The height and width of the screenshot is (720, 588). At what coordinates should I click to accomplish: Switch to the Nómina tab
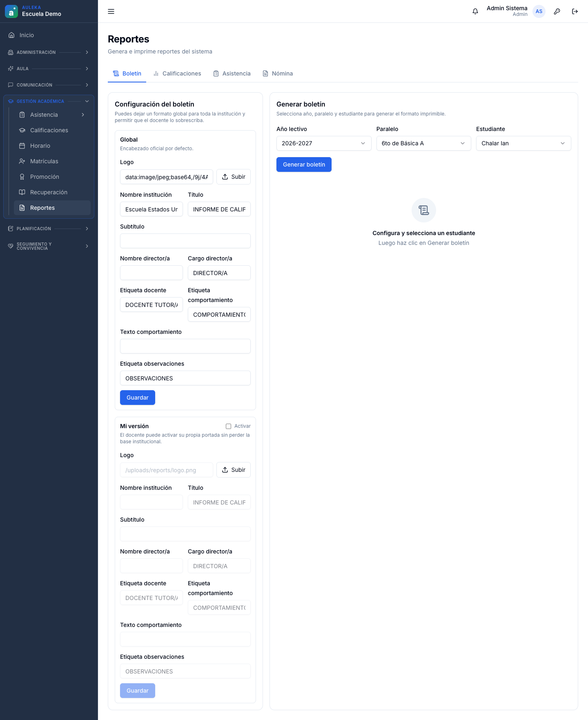[278, 73]
